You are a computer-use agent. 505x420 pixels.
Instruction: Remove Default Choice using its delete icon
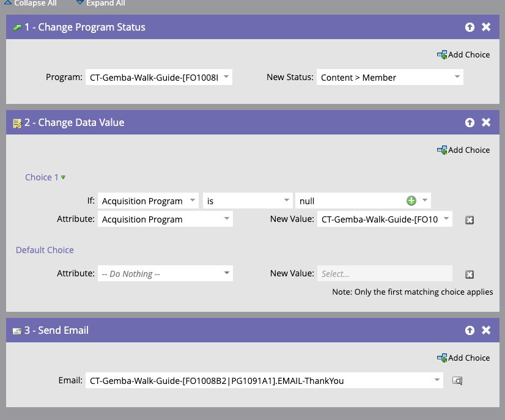pos(470,274)
